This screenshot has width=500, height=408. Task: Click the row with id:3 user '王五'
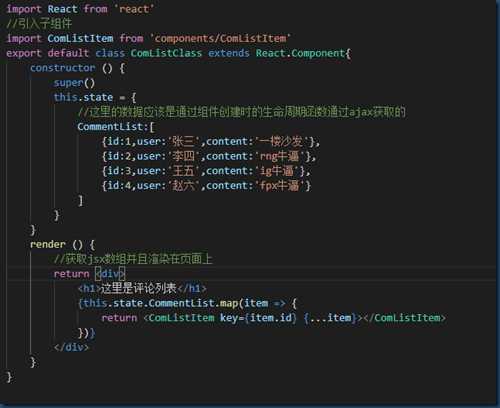(x=206, y=171)
